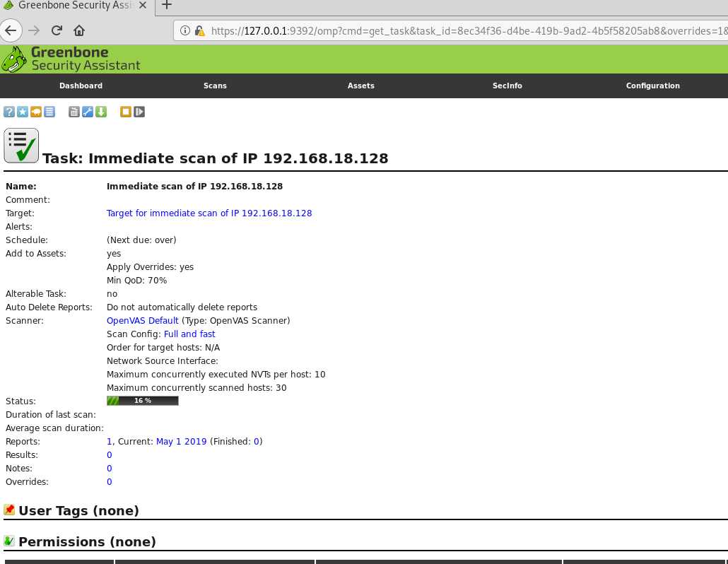Click the Greenbone Security Assistant header title
Image resolution: width=728 pixels, height=564 pixels.
tap(86, 59)
